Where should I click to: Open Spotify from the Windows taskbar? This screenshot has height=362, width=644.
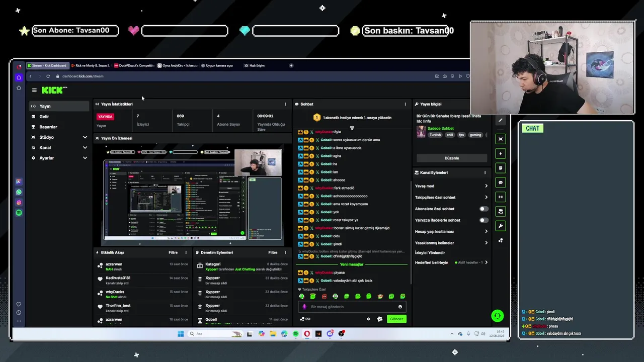(296, 334)
